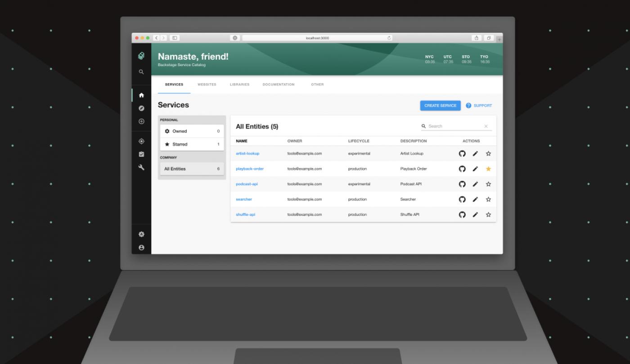The image size is (630, 364).
Task: Sort table by Lifecycle column header
Action: click(x=359, y=141)
